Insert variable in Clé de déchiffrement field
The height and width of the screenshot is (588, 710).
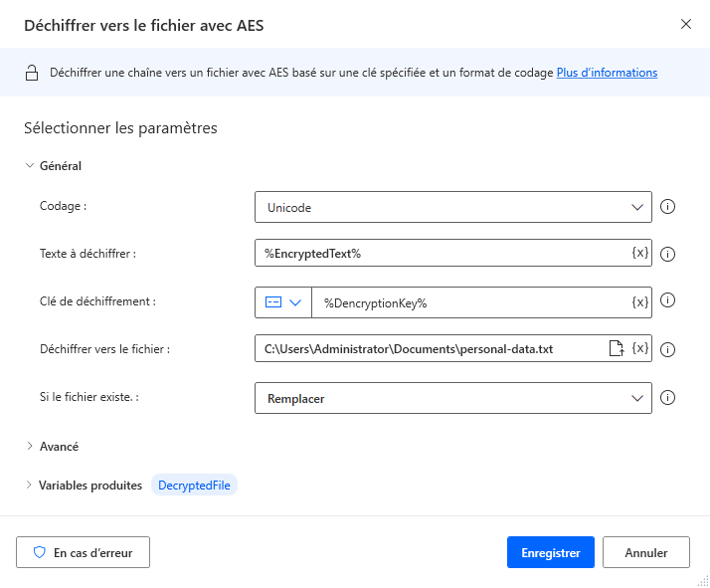coord(640,301)
